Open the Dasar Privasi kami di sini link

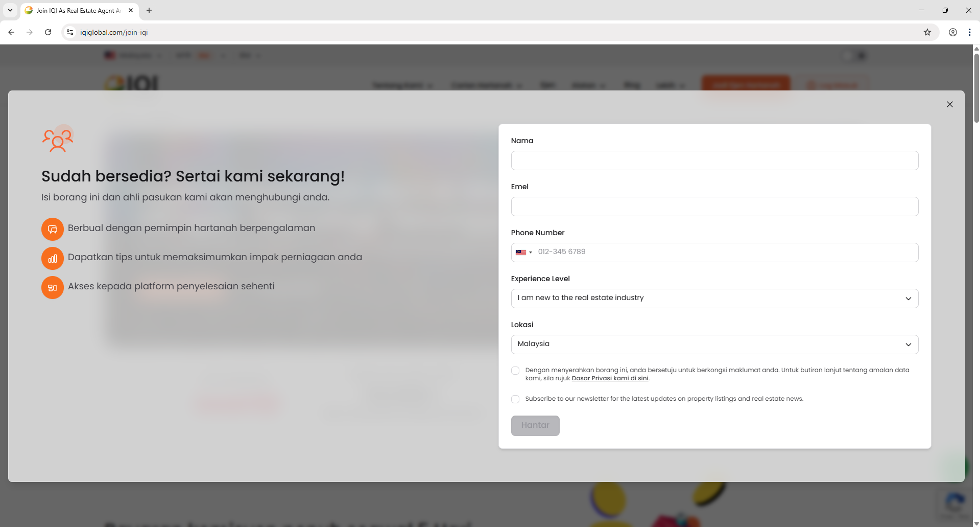coord(610,378)
